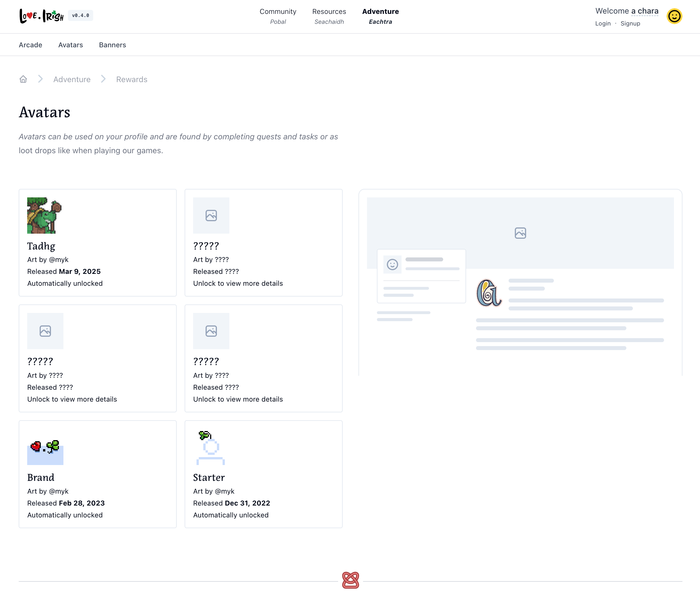Click the banner image placeholder in preview
The height and width of the screenshot is (614, 700).
[520, 233]
